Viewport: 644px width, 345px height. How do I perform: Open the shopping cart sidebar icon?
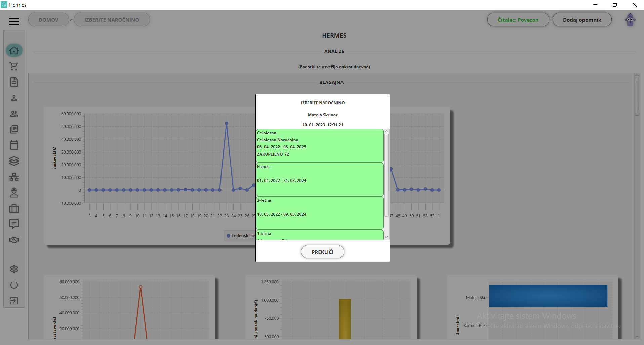tap(14, 66)
